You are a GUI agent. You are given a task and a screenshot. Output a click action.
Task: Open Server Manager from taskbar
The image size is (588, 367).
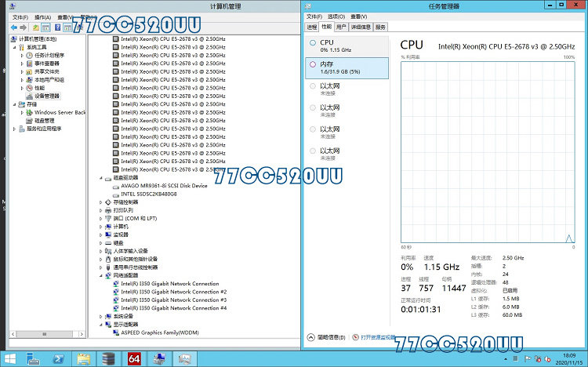tap(34, 359)
